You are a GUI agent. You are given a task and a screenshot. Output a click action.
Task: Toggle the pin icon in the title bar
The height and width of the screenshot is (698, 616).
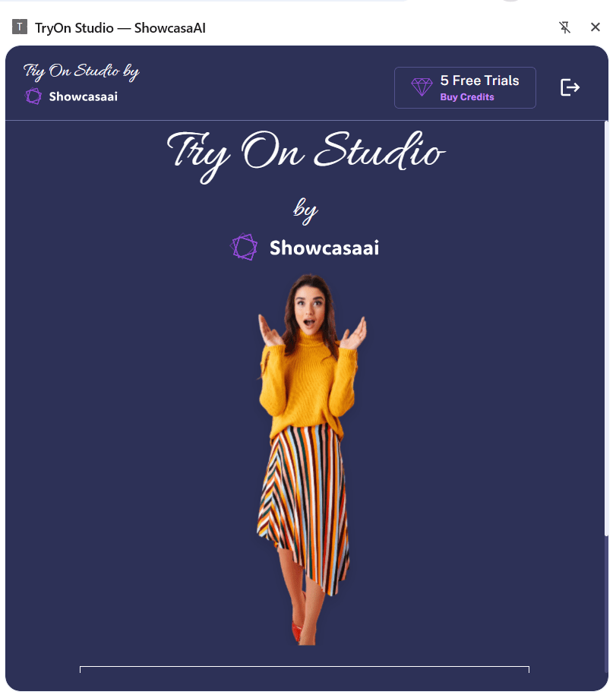pyautogui.click(x=565, y=27)
